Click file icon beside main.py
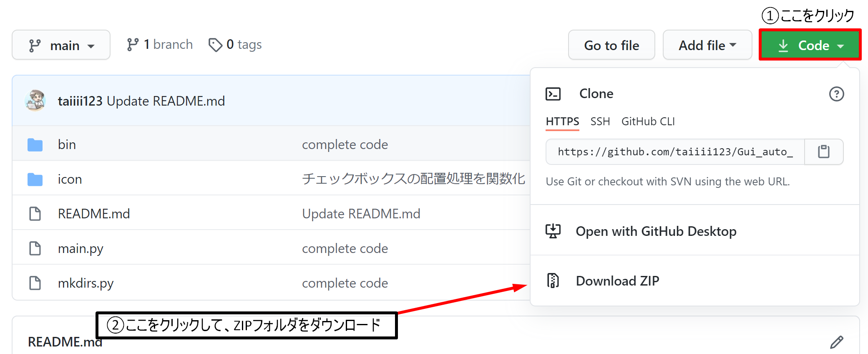 pyautogui.click(x=35, y=248)
